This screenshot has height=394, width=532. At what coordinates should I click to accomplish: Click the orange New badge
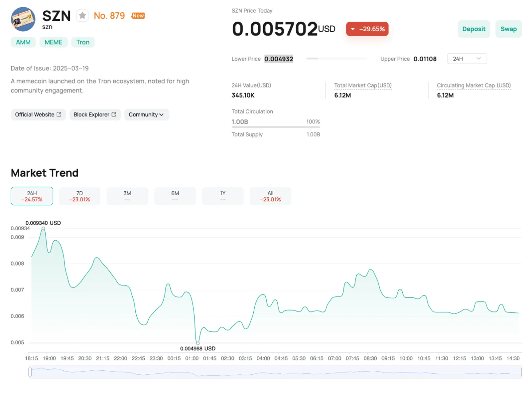(x=138, y=16)
